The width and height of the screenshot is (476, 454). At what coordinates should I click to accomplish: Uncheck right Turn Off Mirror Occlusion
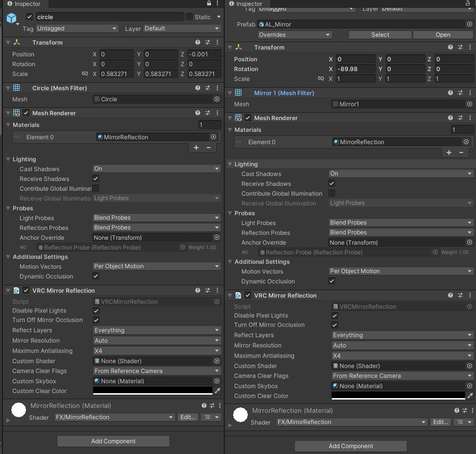[x=335, y=325]
